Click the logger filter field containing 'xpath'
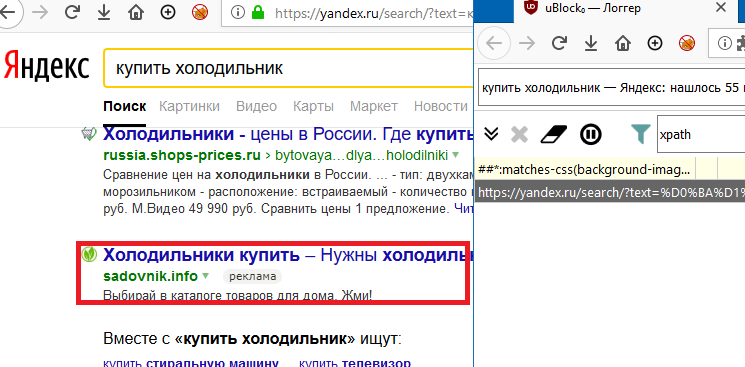The image size is (745, 367). point(701,135)
